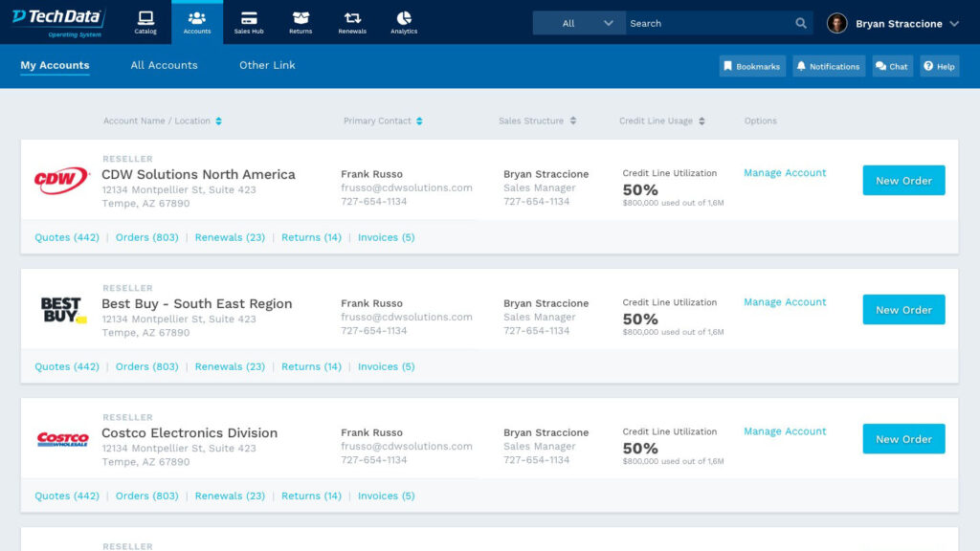This screenshot has height=551, width=980.
Task: Click the contact email in Costco Electronics row
Action: [406, 447]
